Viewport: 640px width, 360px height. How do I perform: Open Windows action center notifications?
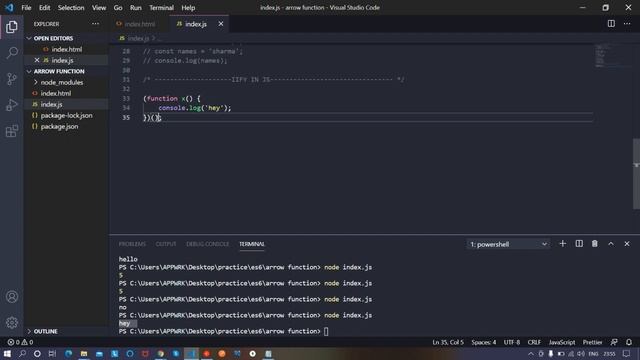tap(626, 353)
